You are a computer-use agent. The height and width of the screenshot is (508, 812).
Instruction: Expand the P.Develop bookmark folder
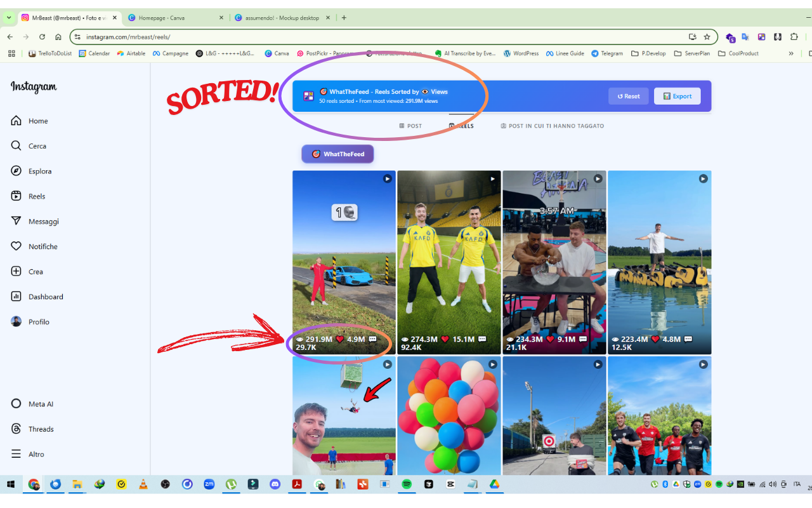tap(649, 53)
